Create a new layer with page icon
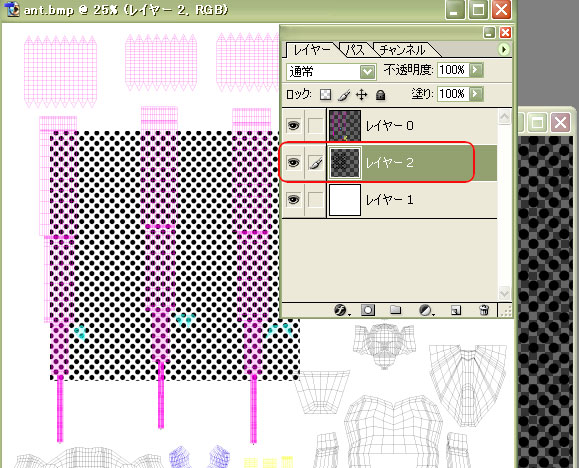Image resolution: width=579 pixels, height=468 pixels. pos(456,310)
